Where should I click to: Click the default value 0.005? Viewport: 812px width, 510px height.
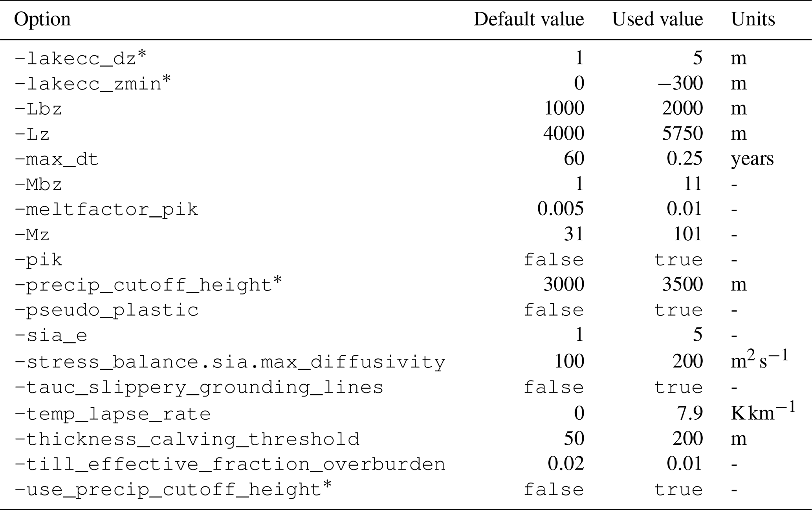[560, 209]
